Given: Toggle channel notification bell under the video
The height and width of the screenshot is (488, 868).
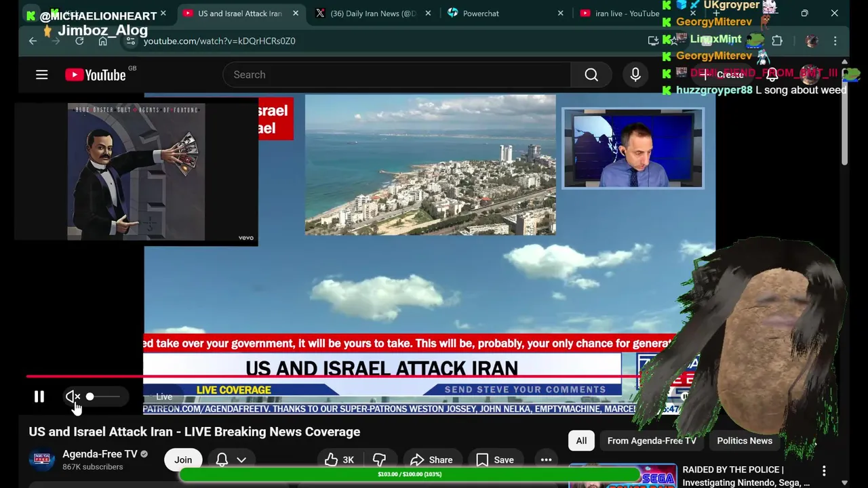Looking at the screenshot, I should tap(222, 460).
